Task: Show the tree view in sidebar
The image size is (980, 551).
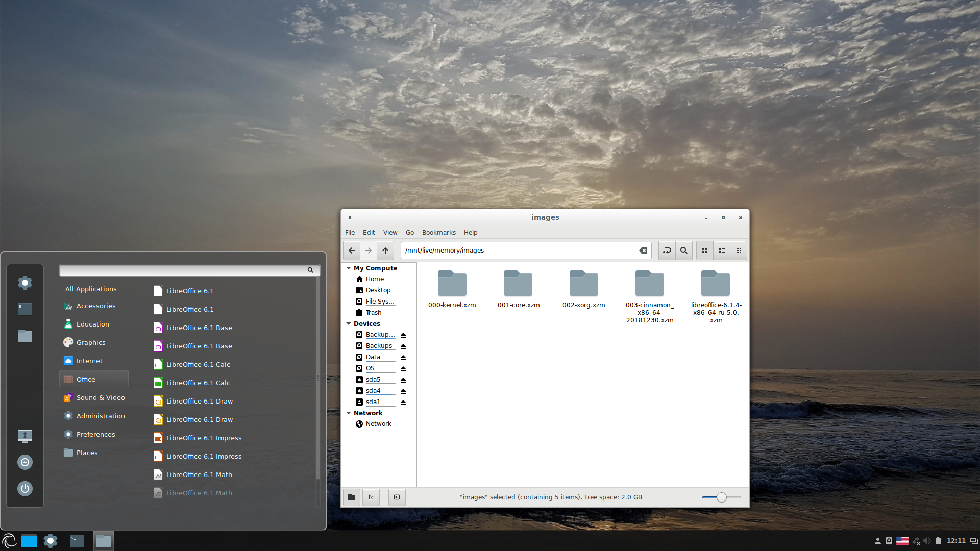Action: coord(371,497)
